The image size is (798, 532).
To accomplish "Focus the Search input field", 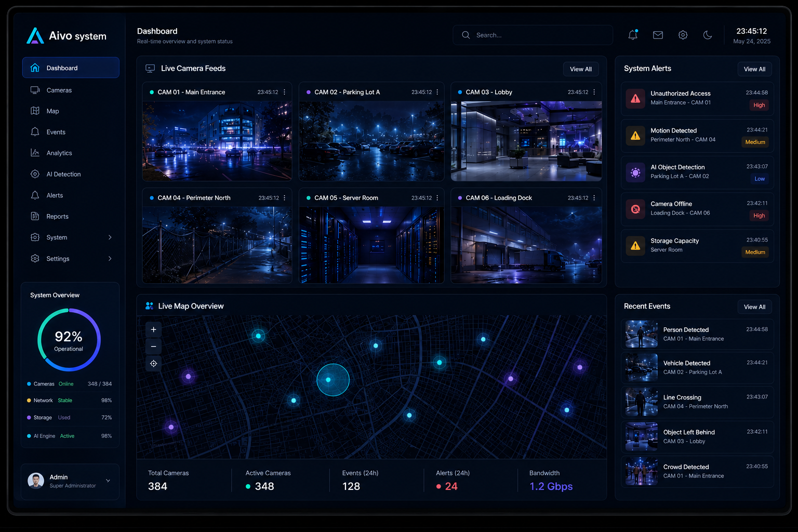I will (533, 35).
